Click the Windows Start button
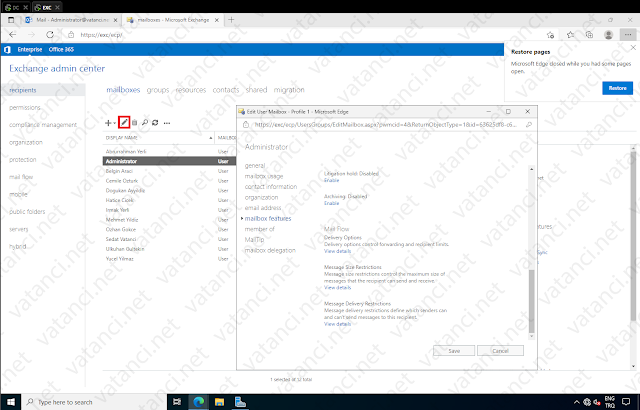 tap(11, 402)
